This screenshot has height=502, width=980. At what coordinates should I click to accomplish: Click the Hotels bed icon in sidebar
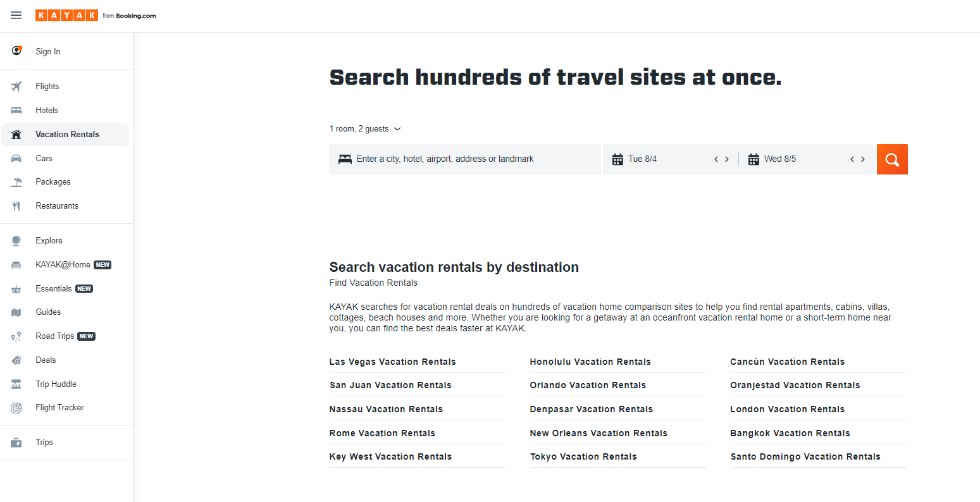click(16, 110)
